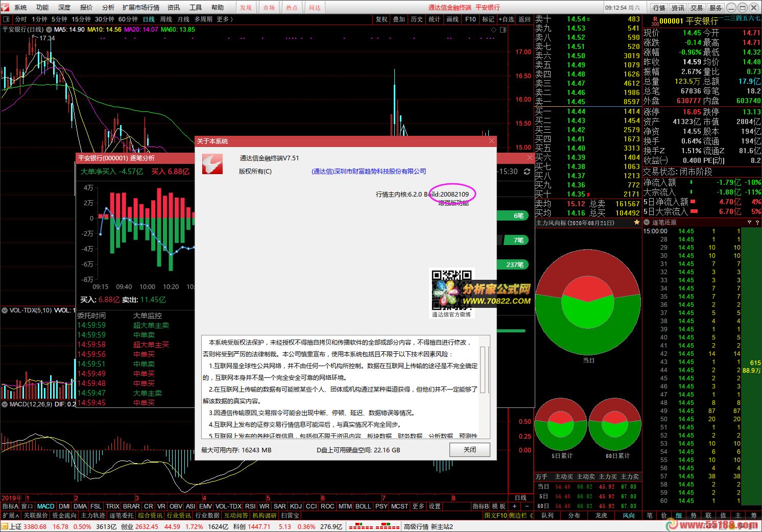Click the second red-green signal icon in status bar
Viewport: 762px width, 532px height.
point(388,526)
